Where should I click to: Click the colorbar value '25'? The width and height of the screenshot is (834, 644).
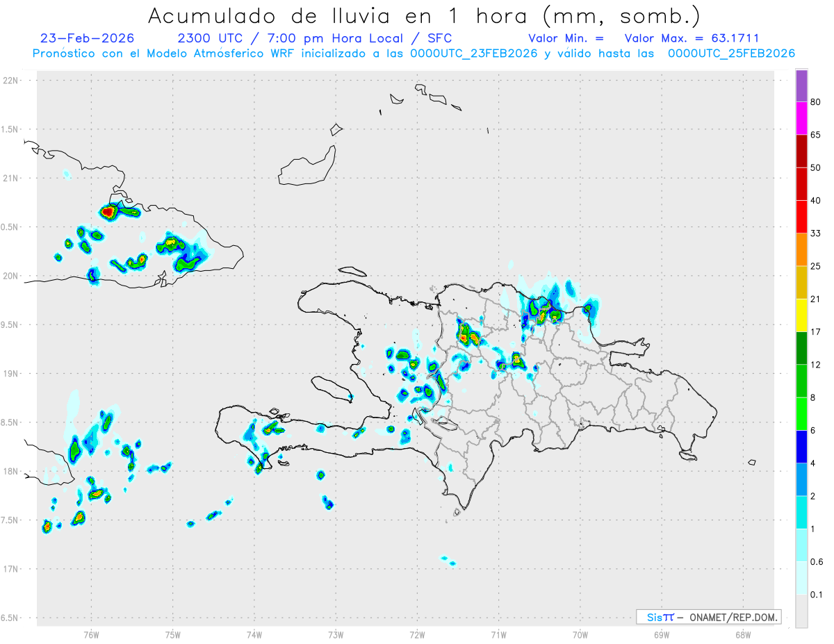point(816,265)
